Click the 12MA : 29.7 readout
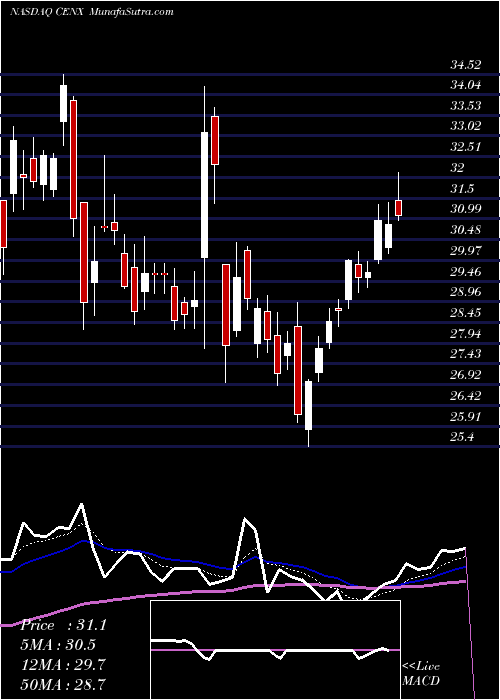500x700 pixels. [63, 665]
